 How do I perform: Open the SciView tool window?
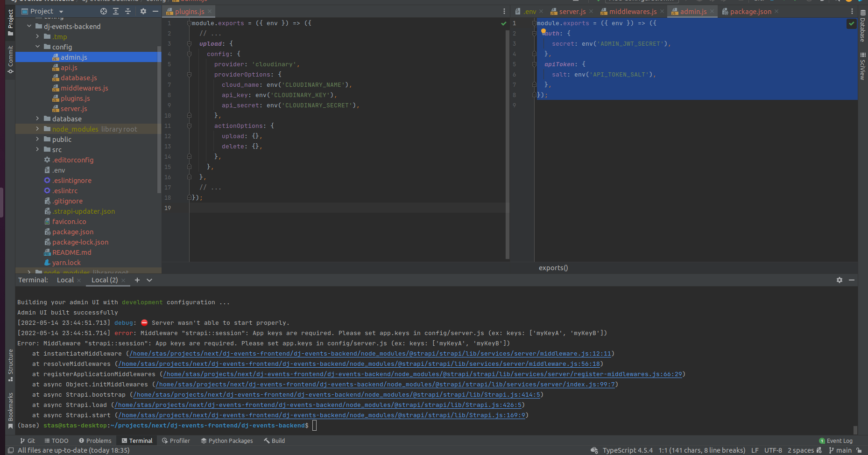pos(863,66)
